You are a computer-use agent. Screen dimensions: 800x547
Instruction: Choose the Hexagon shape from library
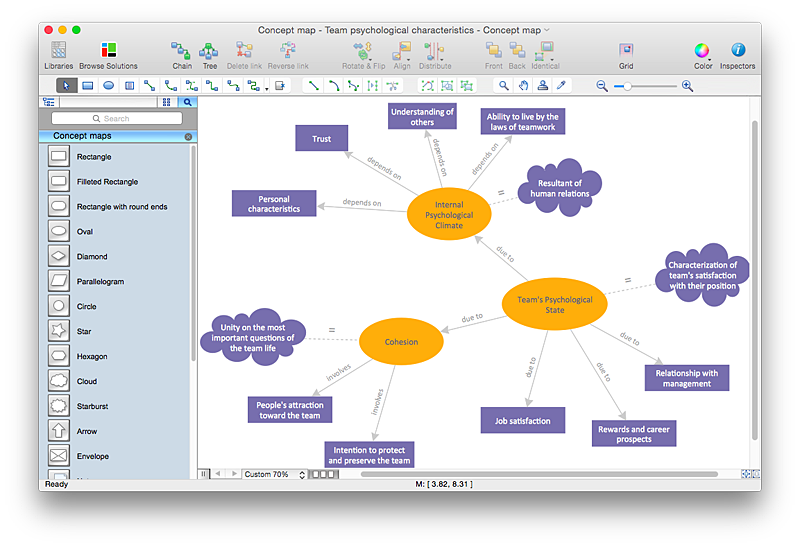coord(59,356)
